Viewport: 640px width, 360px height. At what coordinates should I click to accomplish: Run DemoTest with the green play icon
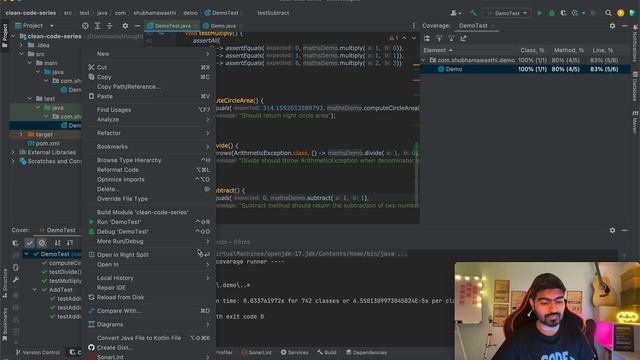tap(540, 13)
